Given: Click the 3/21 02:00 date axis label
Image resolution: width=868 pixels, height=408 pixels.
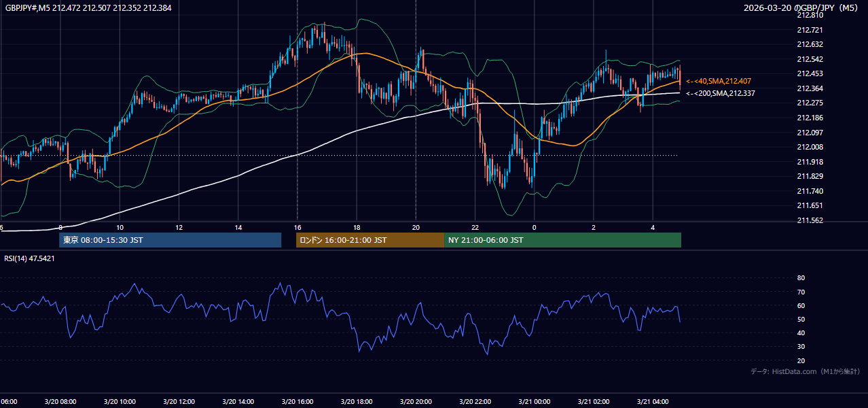Looking at the screenshot, I should 594,401.
